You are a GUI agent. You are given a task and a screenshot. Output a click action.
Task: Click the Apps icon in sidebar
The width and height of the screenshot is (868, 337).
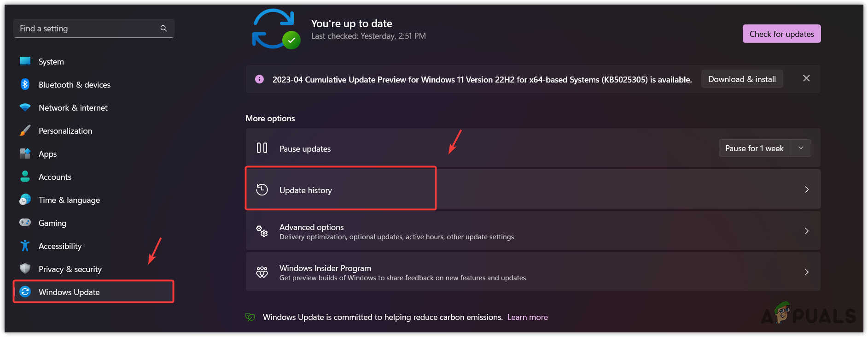(25, 154)
